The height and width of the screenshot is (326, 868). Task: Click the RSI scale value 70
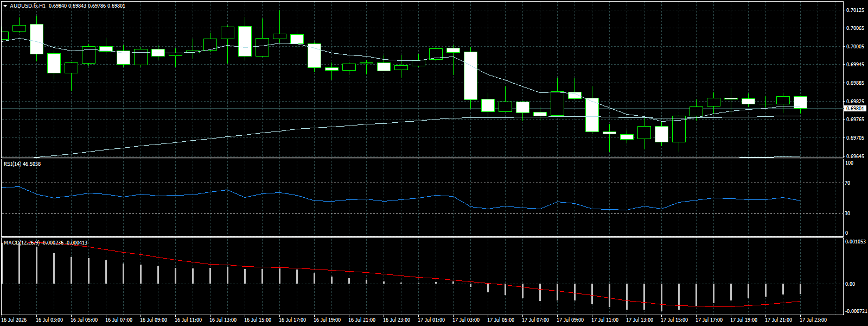point(847,183)
